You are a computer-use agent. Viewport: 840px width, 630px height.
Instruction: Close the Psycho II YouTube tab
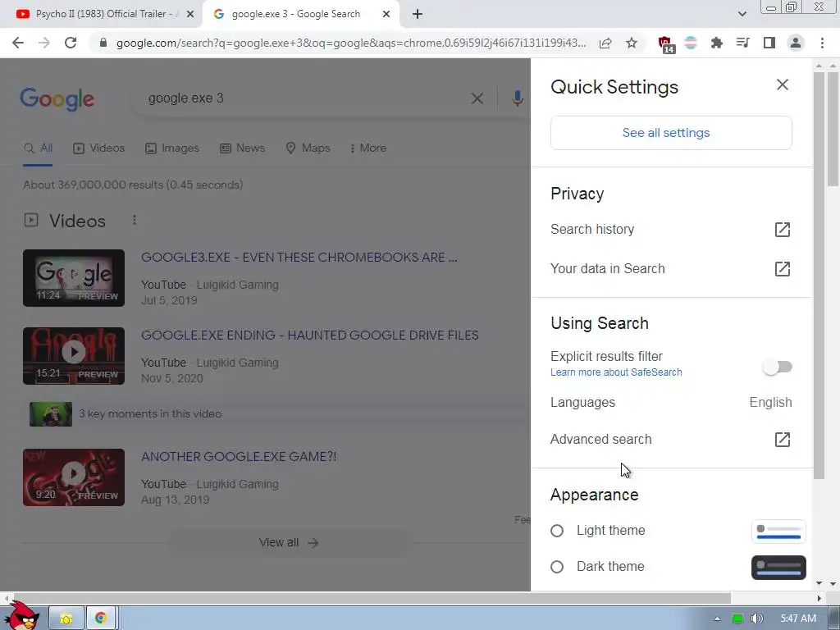190,14
